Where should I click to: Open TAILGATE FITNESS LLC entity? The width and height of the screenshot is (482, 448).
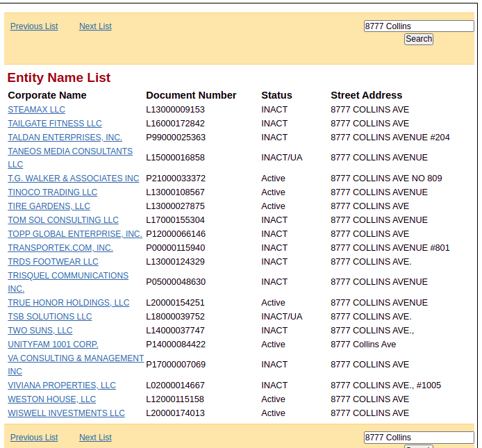pyautogui.click(x=55, y=124)
